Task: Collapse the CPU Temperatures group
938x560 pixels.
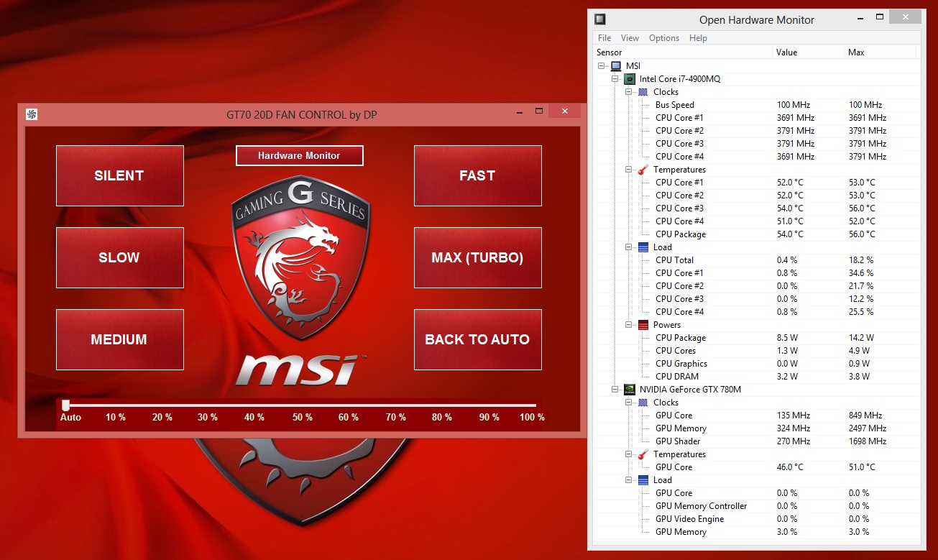Action: (629, 170)
